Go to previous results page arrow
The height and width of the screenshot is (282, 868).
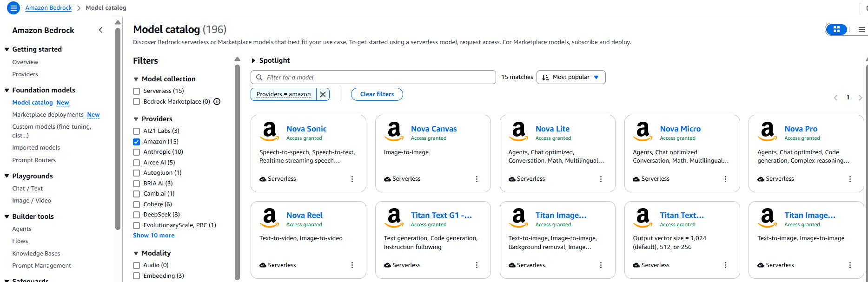point(835,98)
